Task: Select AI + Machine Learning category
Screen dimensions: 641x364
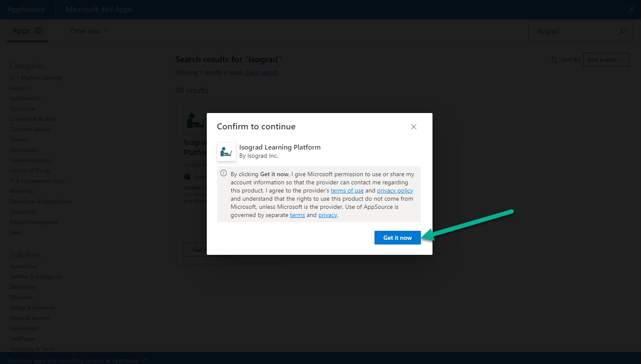Action: (x=36, y=78)
